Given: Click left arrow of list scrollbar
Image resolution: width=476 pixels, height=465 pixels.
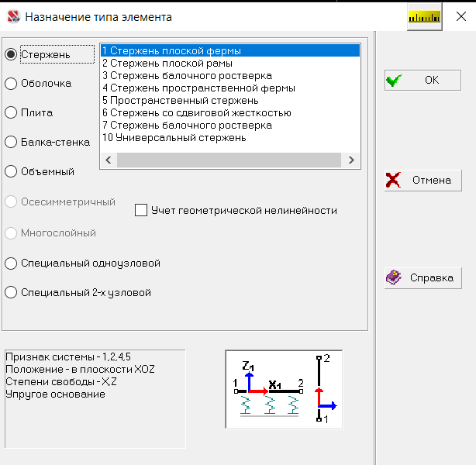Looking at the screenshot, I should [109, 160].
